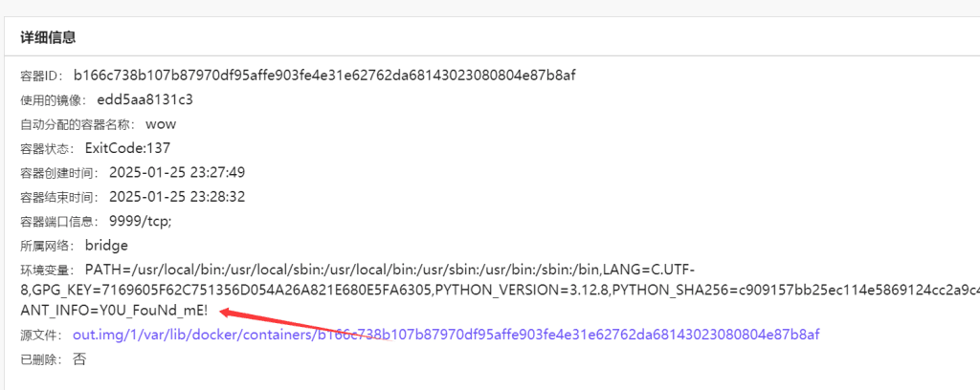
Task: Click the creation time 2025-01-25 23:27:49
Action: click(x=177, y=173)
